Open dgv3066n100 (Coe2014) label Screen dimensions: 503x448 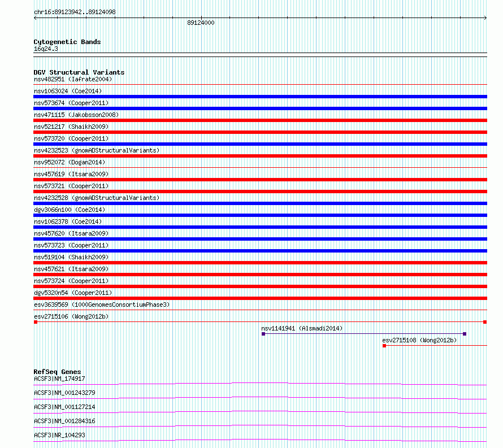click(x=70, y=210)
